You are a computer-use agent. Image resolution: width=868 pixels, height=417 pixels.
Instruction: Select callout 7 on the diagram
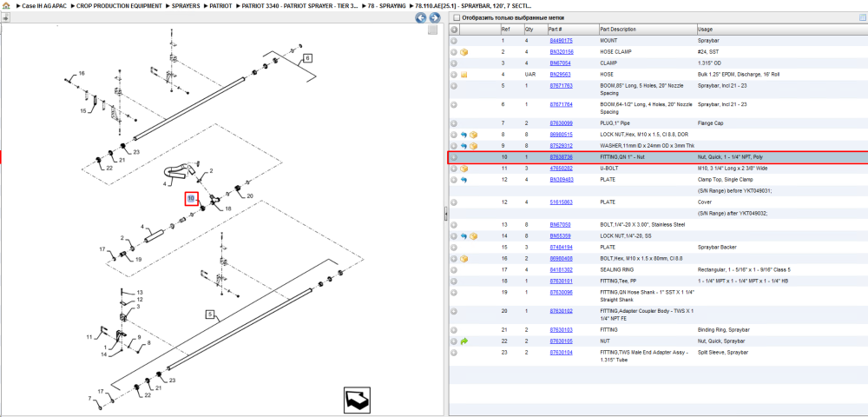pyautogui.click(x=89, y=398)
